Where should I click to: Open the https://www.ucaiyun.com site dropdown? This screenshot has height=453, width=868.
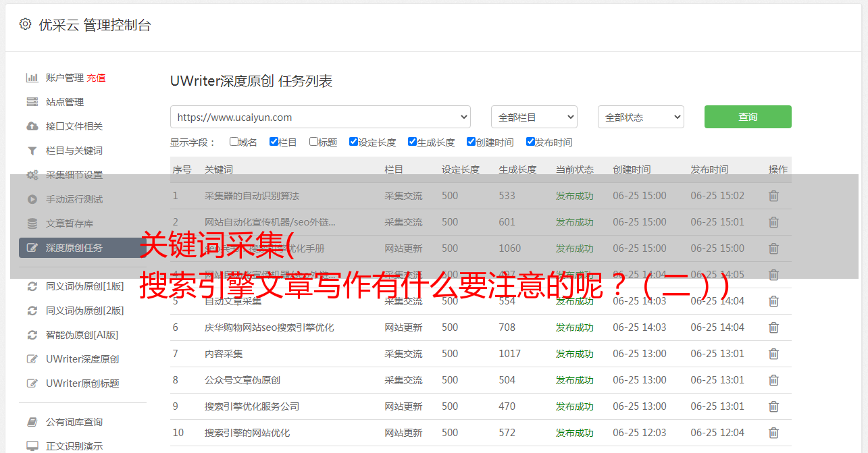(x=320, y=117)
